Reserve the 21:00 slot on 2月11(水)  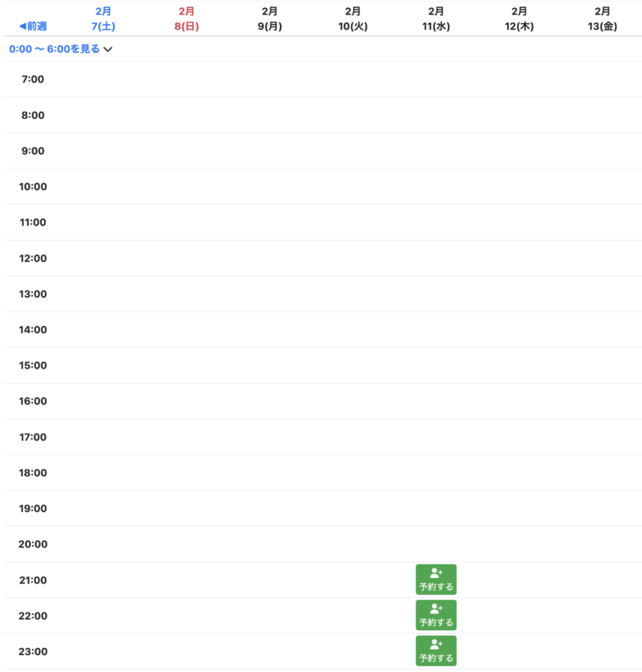pos(436,580)
